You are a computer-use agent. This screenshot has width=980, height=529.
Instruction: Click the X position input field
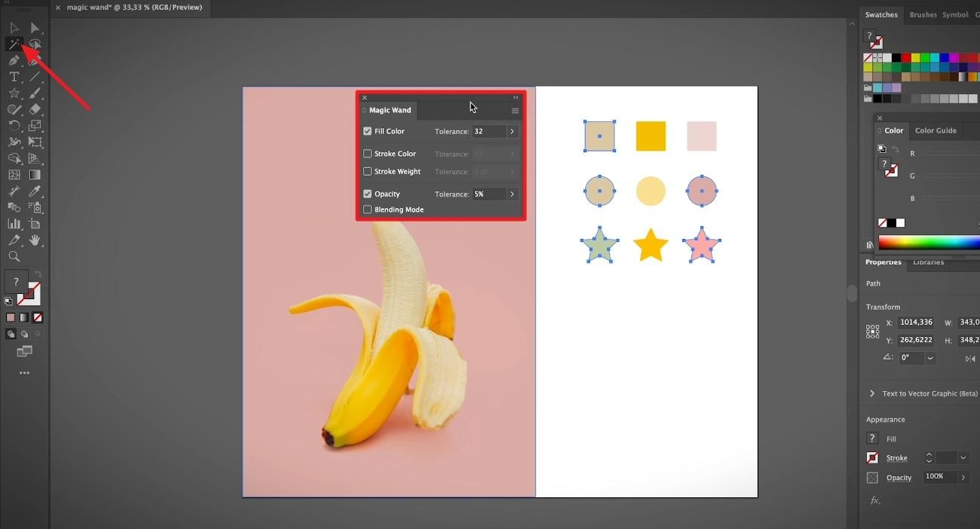tap(916, 323)
